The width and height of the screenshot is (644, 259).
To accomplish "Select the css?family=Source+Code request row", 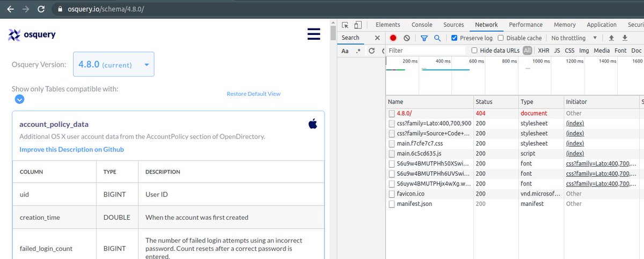I will click(x=515, y=133).
